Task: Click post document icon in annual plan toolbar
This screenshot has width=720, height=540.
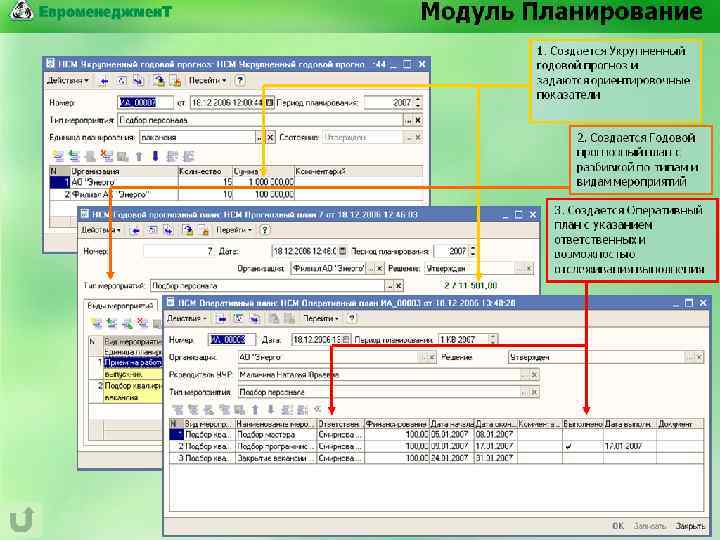Action: click(187, 231)
